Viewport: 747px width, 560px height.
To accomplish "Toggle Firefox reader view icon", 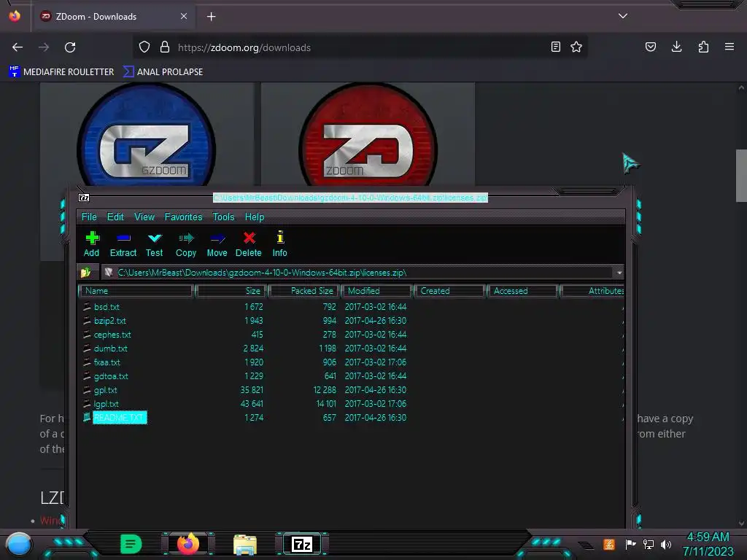I will (555, 47).
